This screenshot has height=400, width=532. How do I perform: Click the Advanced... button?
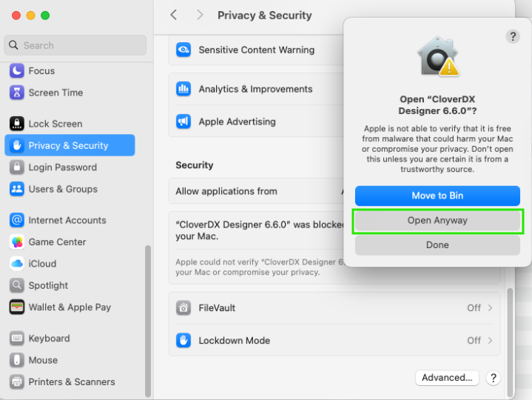(447, 378)
